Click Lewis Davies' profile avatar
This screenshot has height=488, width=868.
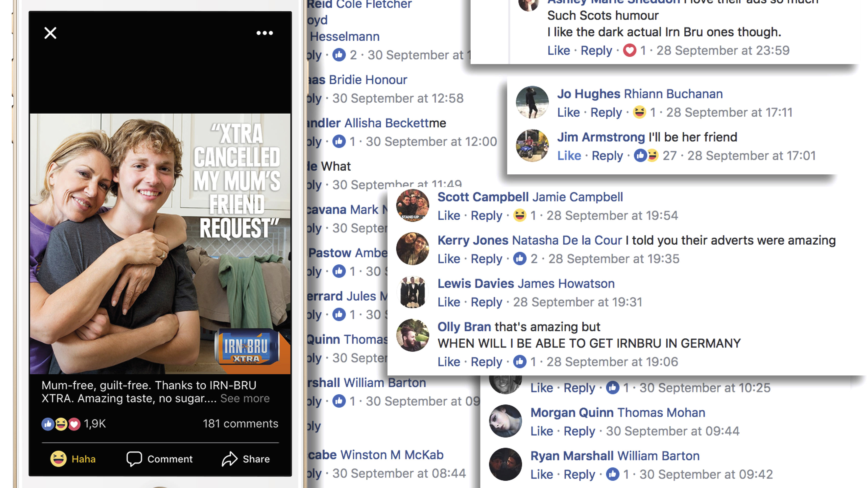pyautogui.click(x=412, y=292)
